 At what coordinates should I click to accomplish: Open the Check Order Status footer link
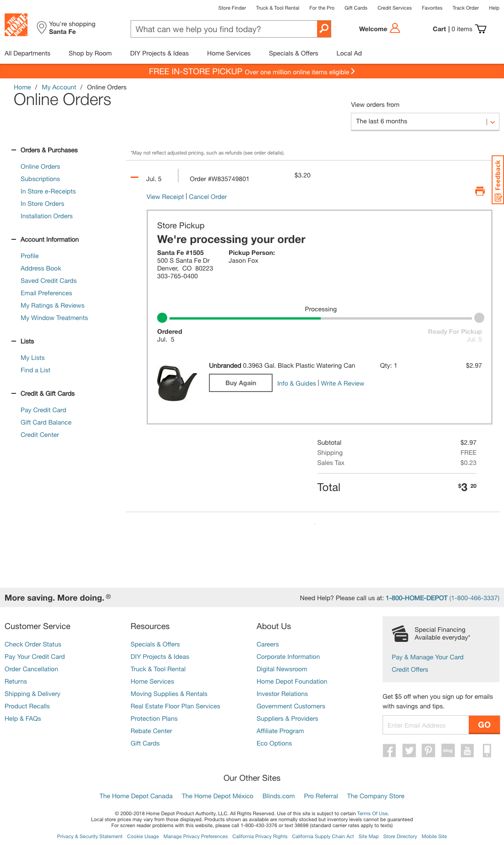(33, 644)
